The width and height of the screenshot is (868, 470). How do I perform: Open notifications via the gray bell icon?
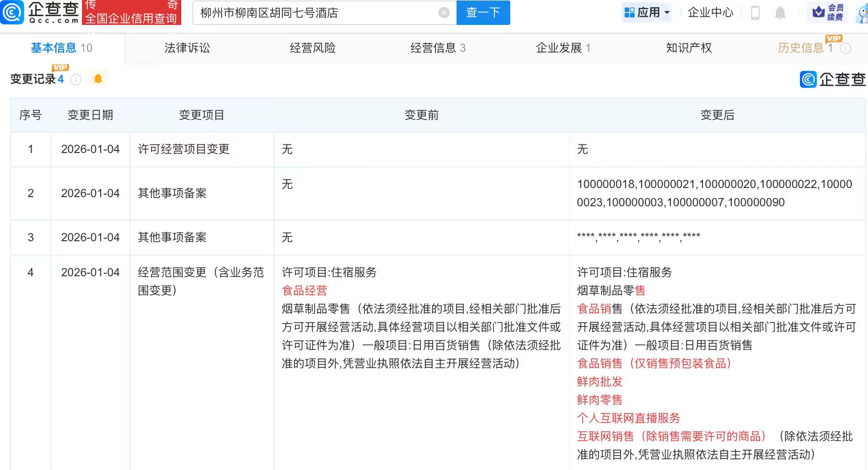pos(780,13)
